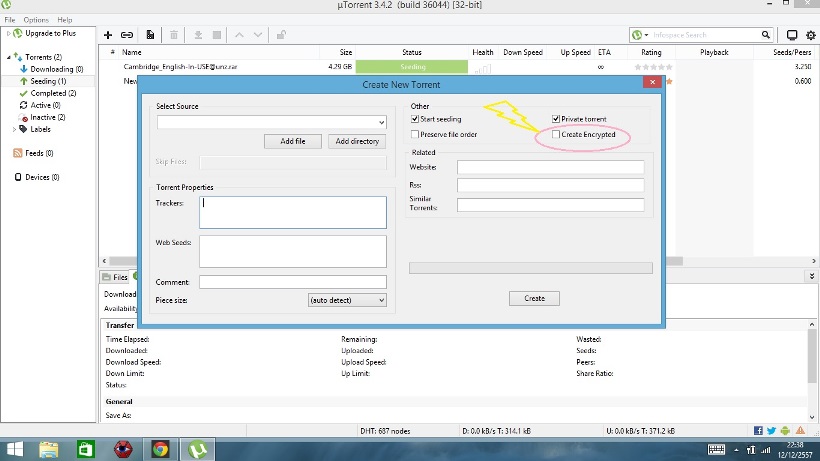
Task: Click the warning triangle icon in status bar
Action: (799, 431)
